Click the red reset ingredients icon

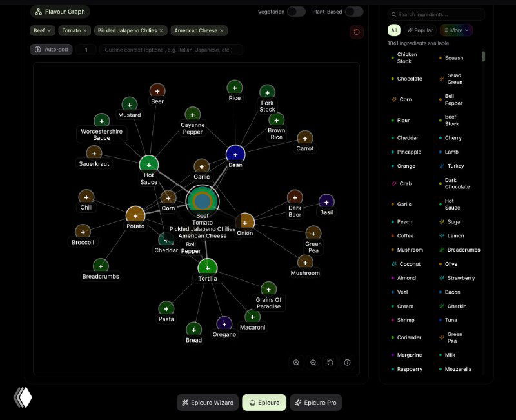tap(357, 32)
